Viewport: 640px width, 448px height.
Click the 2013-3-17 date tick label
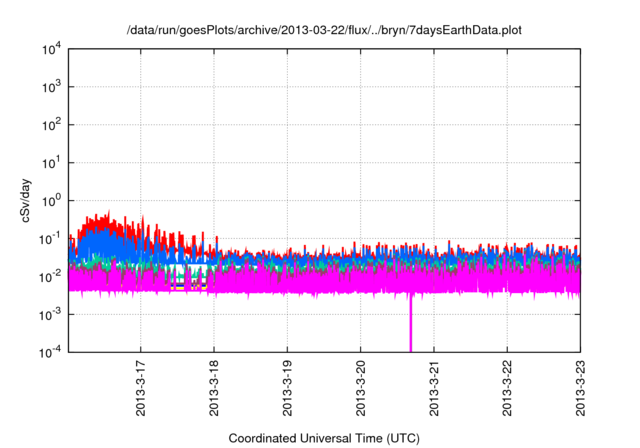click(x=140, y=388)
